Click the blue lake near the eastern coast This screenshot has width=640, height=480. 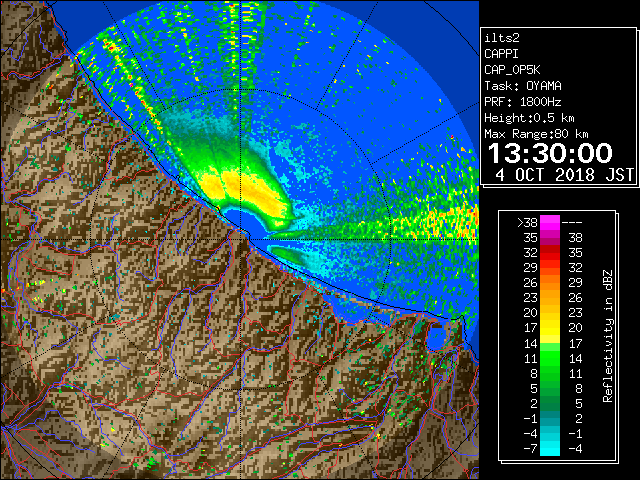point(436,337)
